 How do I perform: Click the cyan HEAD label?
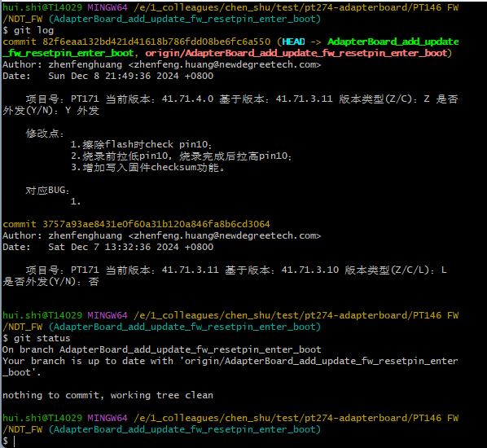point(293,42)
